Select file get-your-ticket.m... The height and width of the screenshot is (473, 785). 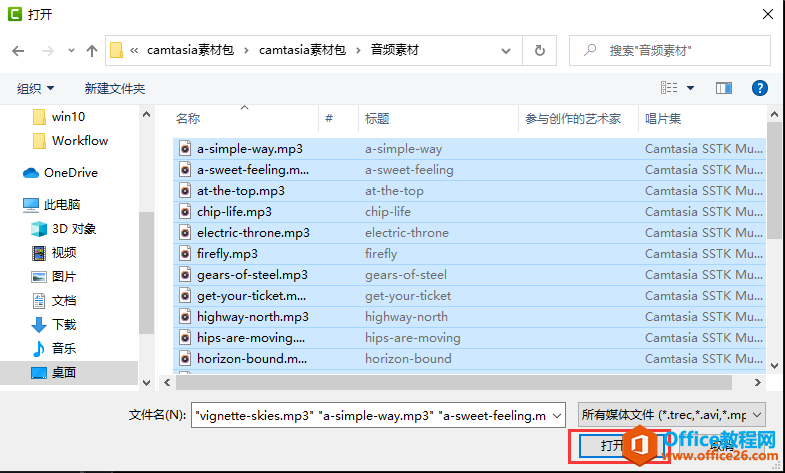[251, 296]
